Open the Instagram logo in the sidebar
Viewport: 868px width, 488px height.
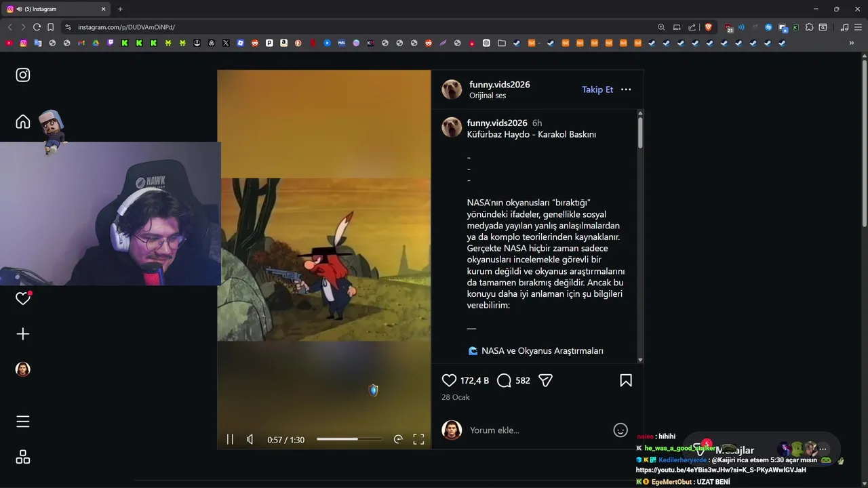(23, 75)
